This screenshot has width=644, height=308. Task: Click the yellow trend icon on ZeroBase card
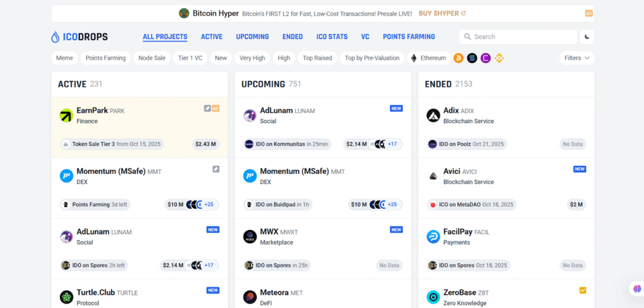coord(583,290)
